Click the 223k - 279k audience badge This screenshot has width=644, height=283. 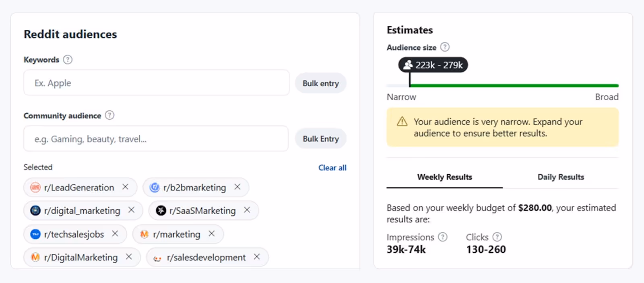click(x=433, y=65)
